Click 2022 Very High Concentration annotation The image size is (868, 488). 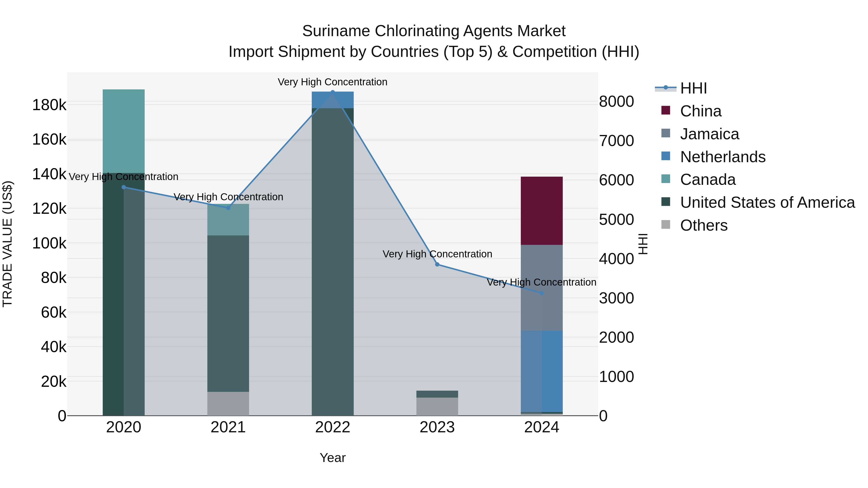[332, 82]
